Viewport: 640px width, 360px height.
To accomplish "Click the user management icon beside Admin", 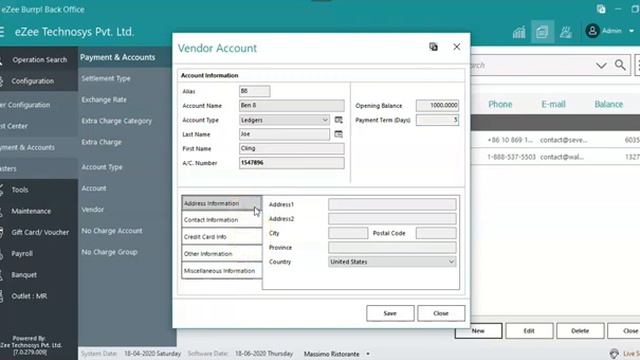I will [x=566, y=32].
